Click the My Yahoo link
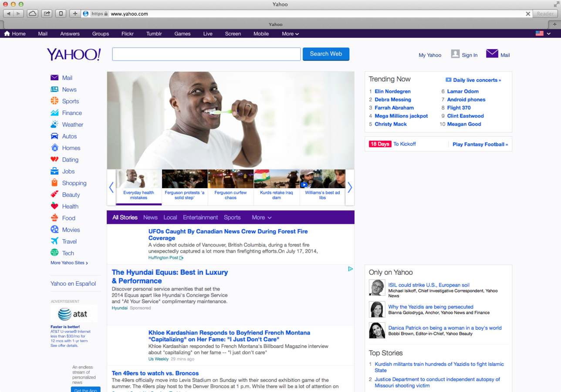 (430, 55)
